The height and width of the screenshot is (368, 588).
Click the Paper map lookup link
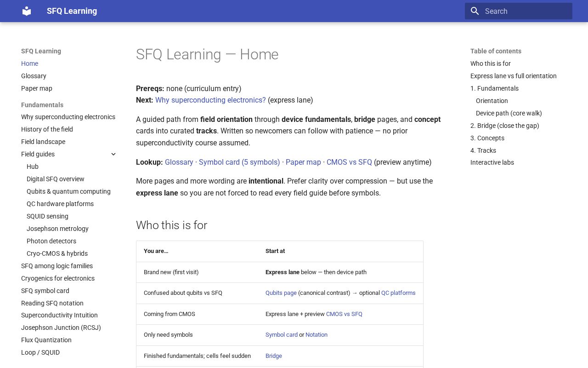303,162
